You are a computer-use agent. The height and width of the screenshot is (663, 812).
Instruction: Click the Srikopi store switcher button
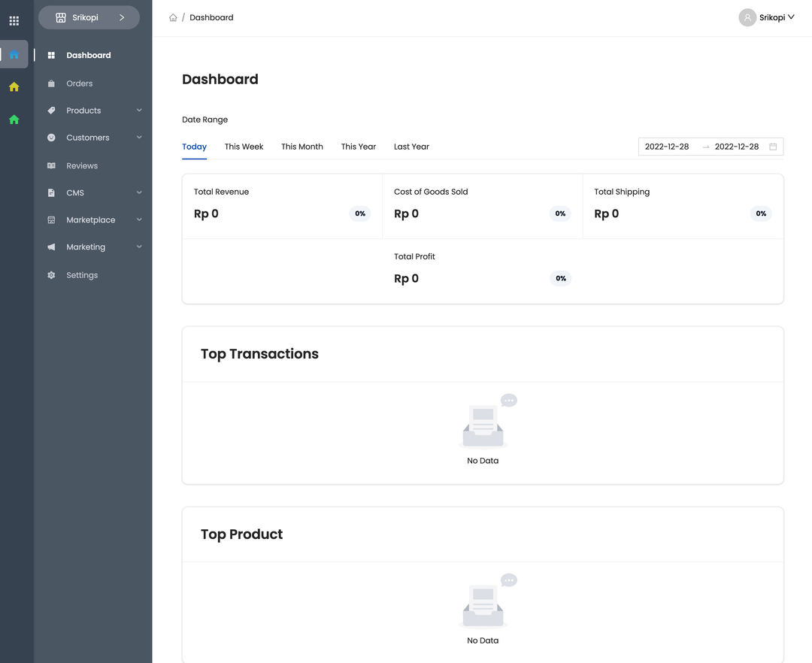click(89, 17)
